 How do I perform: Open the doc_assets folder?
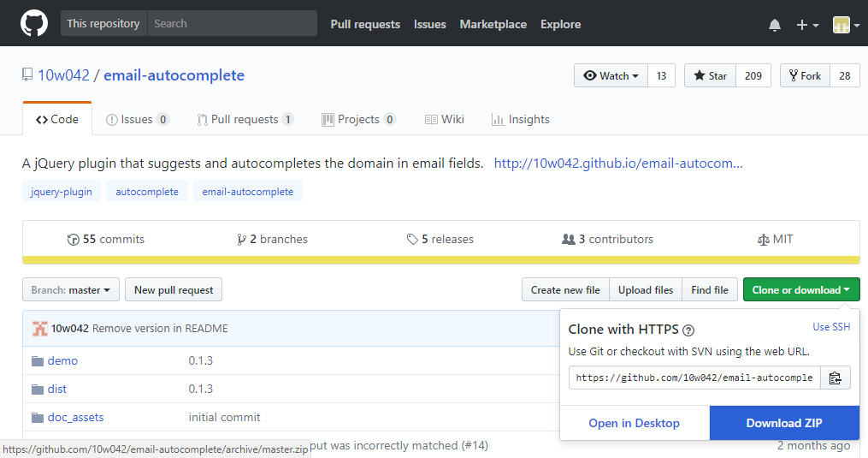pos(75,418)
